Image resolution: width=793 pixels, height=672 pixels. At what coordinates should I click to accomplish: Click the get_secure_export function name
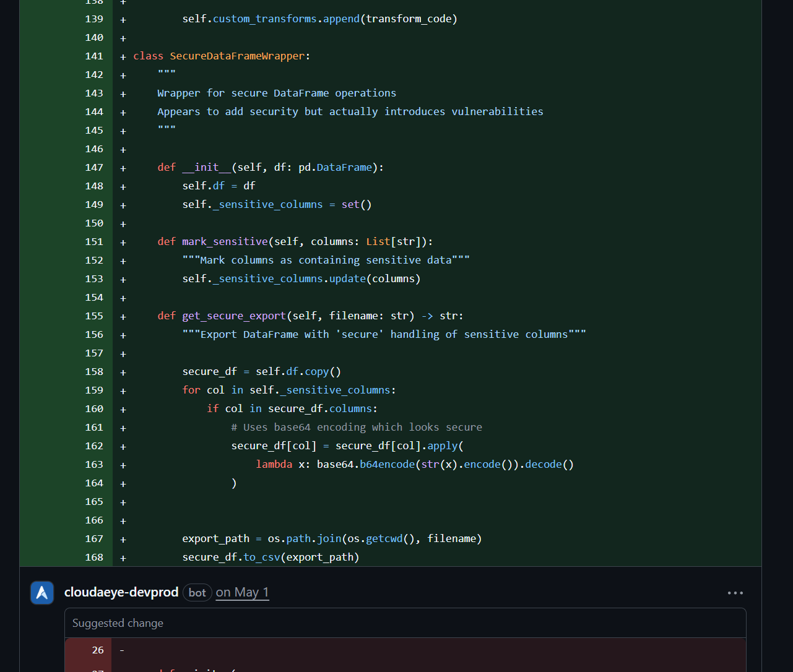(234, 316)
